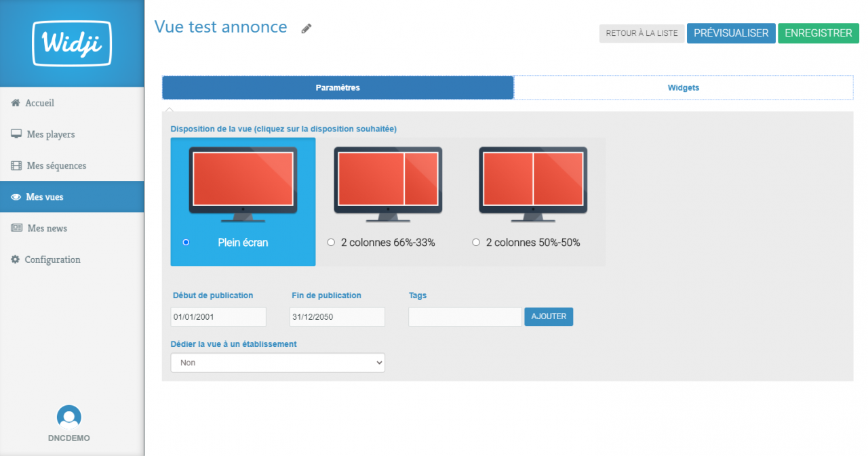
Task: Click the DNCDEMO username label
Action: pyautogui.click(x=69, y=438)
